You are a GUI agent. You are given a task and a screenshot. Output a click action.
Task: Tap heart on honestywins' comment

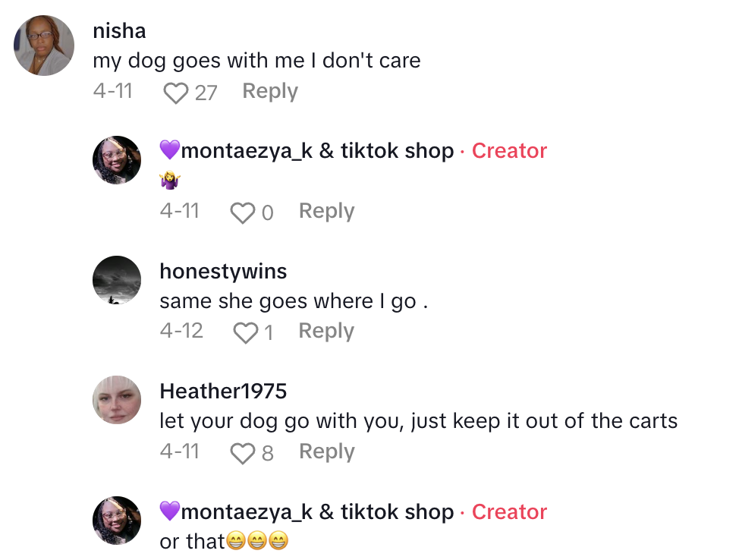pos(244,332)
